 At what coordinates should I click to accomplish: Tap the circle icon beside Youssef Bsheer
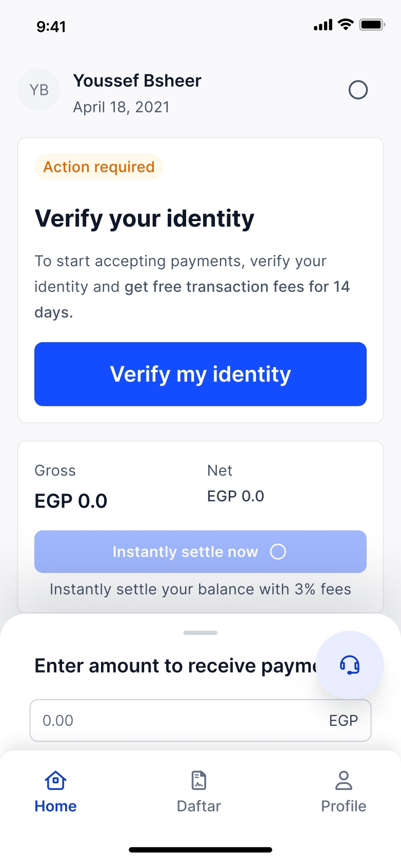(x=358, y=90)
